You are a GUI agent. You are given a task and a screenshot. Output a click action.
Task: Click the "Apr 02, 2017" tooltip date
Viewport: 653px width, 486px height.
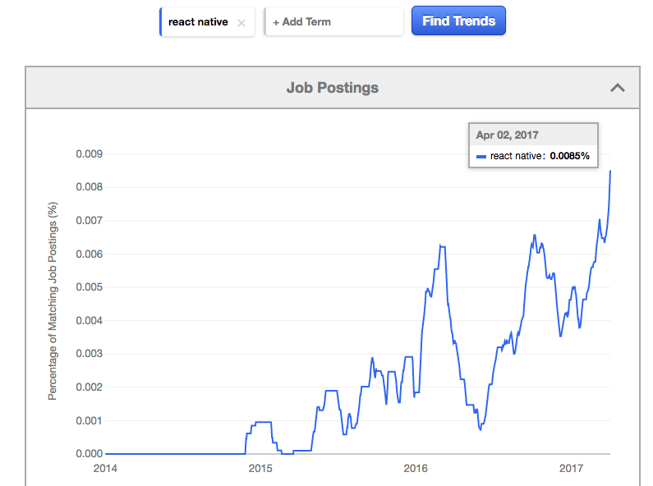506,135
